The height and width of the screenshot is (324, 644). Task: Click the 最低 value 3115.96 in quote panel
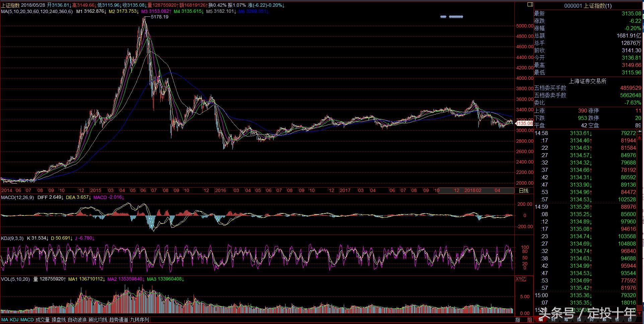pos(632,72)
